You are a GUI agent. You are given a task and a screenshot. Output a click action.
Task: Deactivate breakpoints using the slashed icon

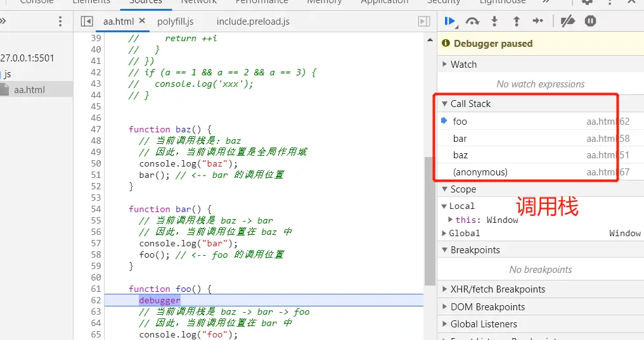click(x=567, y=21)
